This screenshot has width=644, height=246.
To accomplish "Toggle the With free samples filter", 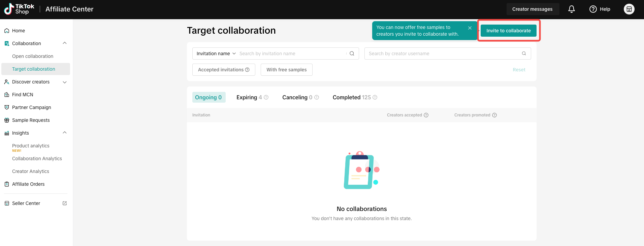I will [287, 70].
